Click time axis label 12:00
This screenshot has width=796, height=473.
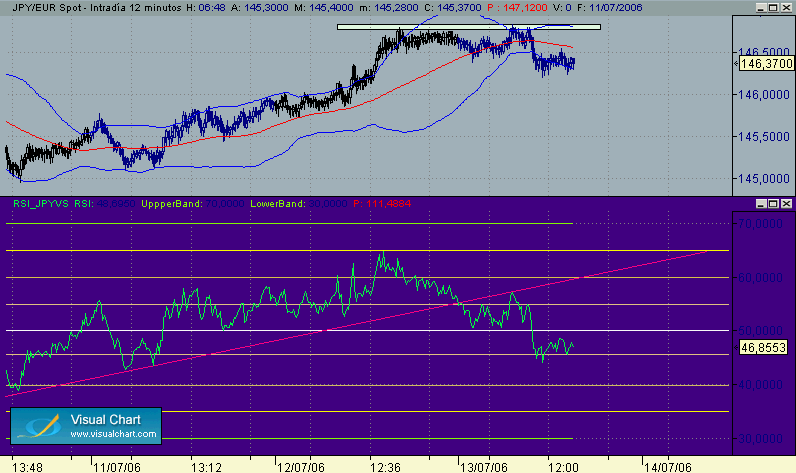click(563, 467)
